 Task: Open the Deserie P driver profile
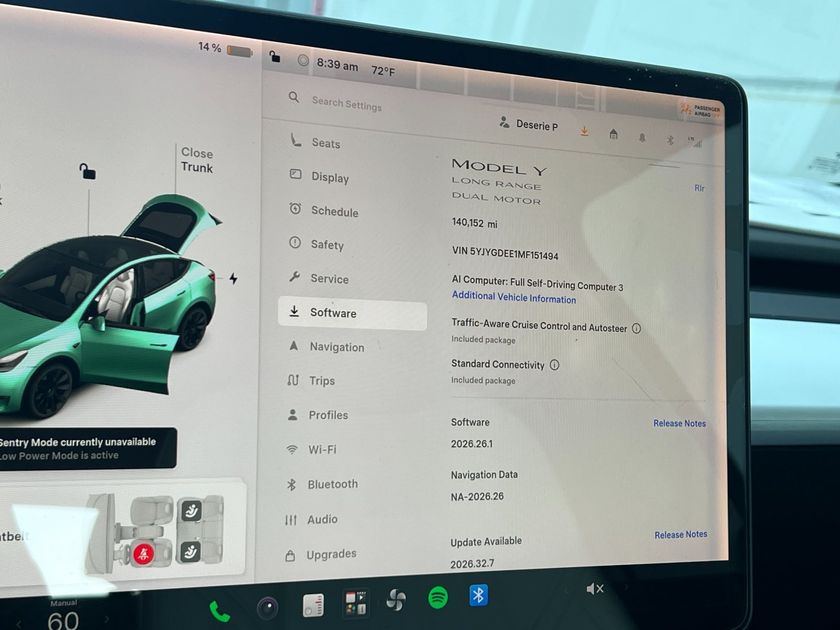pos(528,124)
